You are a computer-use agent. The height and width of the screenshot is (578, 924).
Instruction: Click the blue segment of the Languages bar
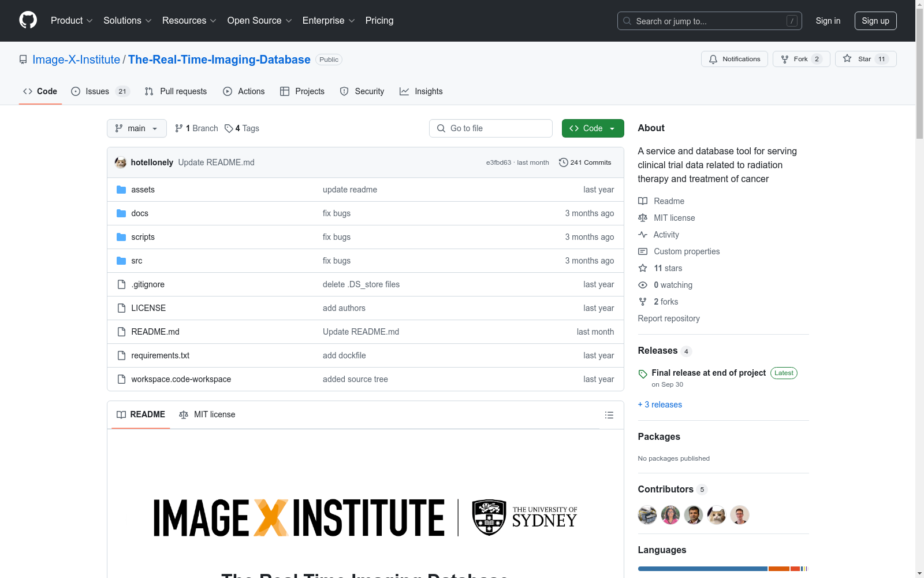(x=703, y=569)
